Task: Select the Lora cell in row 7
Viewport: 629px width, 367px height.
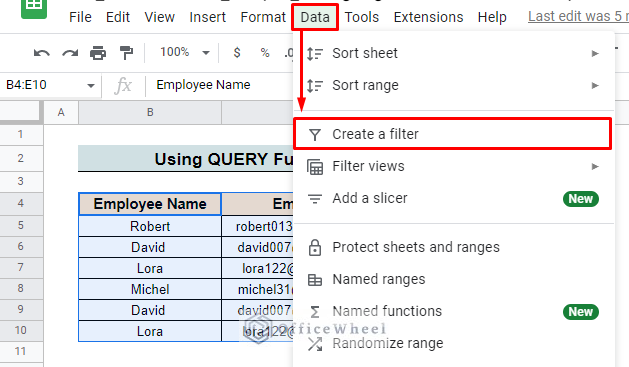Action: [150, 268]
